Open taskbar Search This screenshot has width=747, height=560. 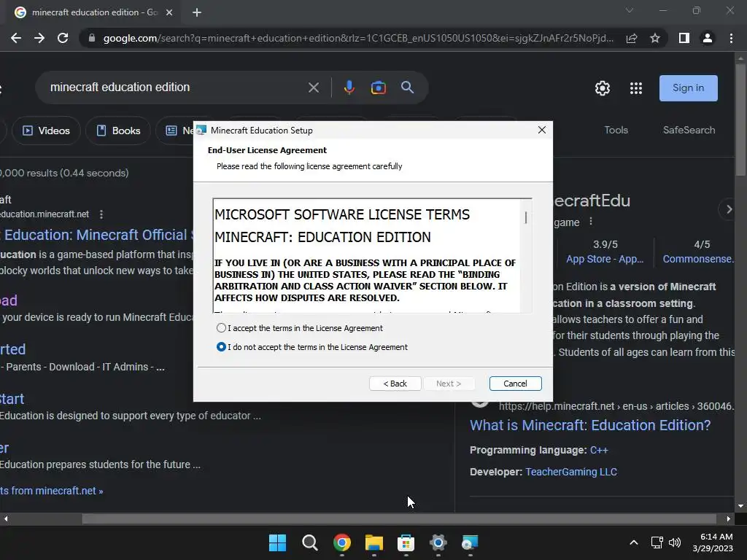(x=309, y=542)
